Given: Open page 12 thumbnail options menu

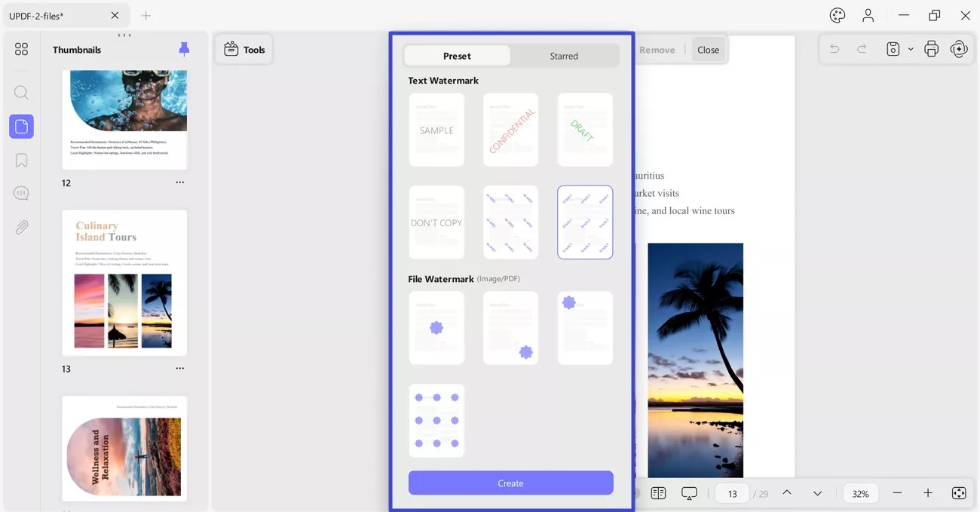Looking at the screenshot, I should (x=179, y=182).
